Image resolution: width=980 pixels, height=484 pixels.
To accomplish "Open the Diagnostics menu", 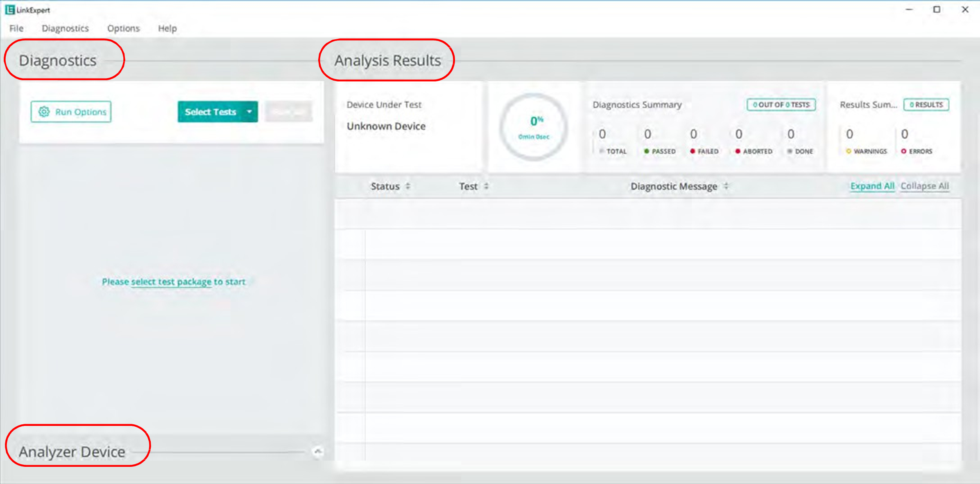I will pyautogui.click(x=65, y=28).
